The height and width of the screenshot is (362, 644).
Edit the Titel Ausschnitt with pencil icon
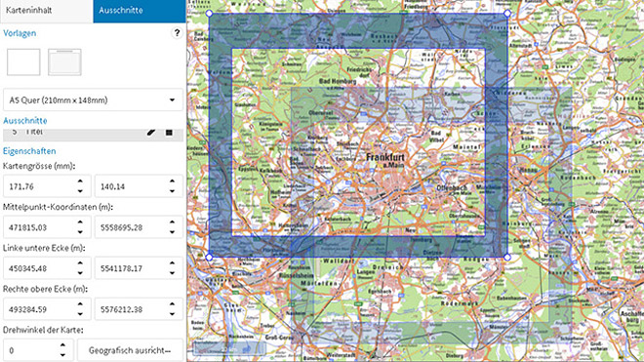pos(151,133)
